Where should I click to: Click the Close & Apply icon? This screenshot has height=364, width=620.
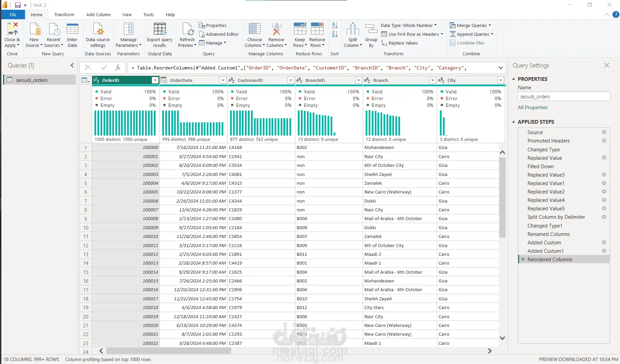[12, 29]
